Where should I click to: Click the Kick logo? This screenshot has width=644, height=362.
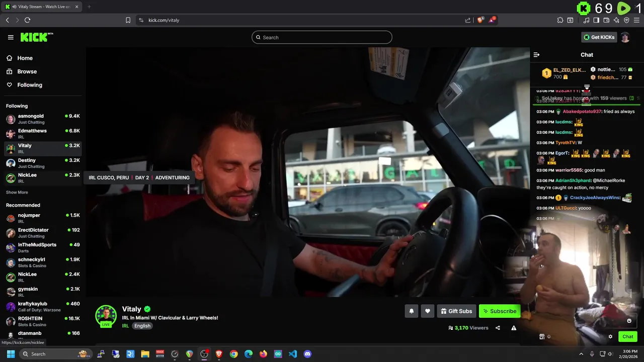[37, 37]
